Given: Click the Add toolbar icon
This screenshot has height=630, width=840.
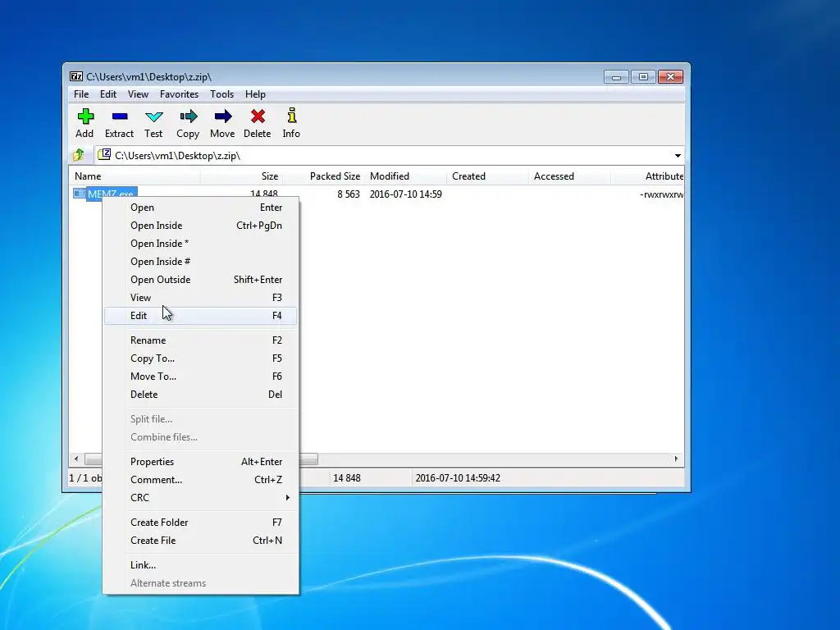Looking at the screenshot, I should pyautogui.click(x=85, y=116).
